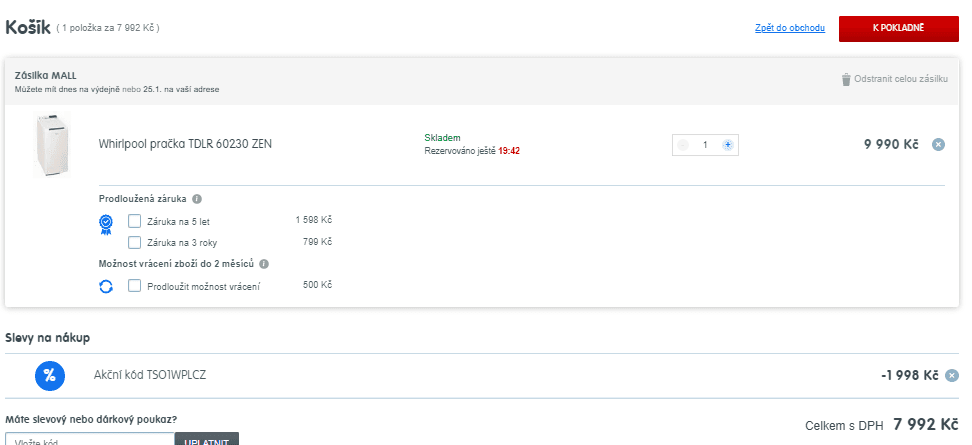Check Záruka na 3 roky

[x=135, y=242]
